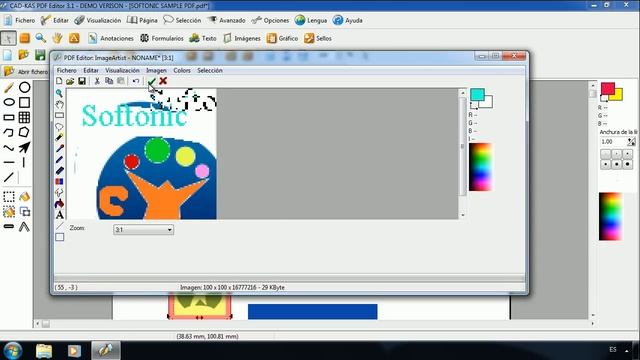Open the Lengua menu
Screen dimensions: 640x360
(x=311, y=20)
